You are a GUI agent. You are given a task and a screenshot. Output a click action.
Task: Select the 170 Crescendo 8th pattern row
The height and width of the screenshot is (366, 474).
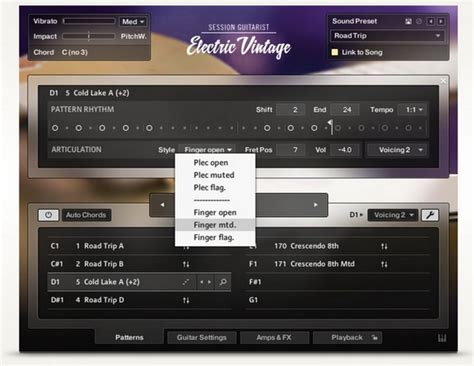click(x=337, y=246)
